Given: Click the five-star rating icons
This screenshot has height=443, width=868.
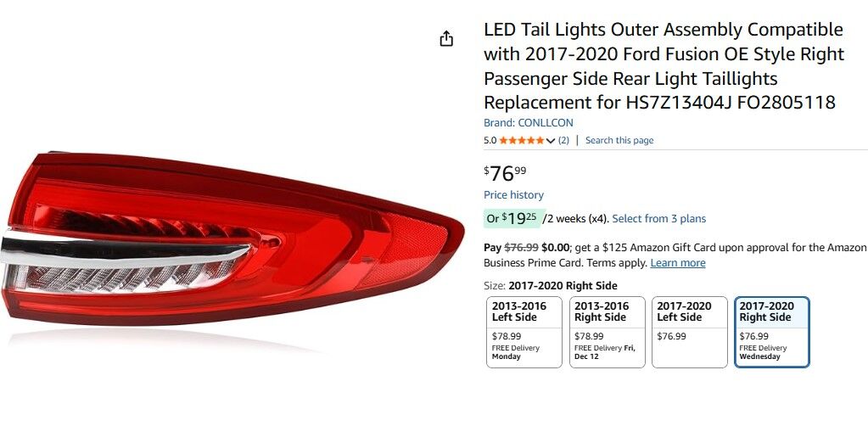Looking at the screenshot, I should 521,141.
